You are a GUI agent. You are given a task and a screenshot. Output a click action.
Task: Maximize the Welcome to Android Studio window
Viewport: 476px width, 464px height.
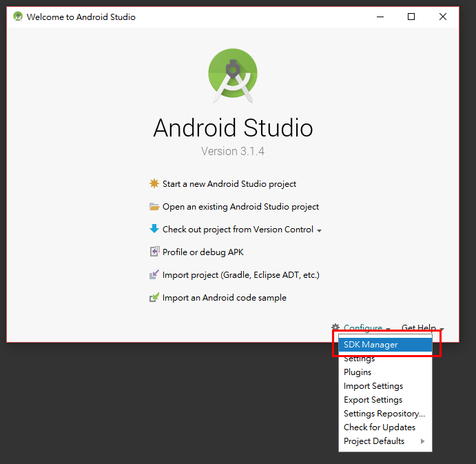tap(411, 17)
